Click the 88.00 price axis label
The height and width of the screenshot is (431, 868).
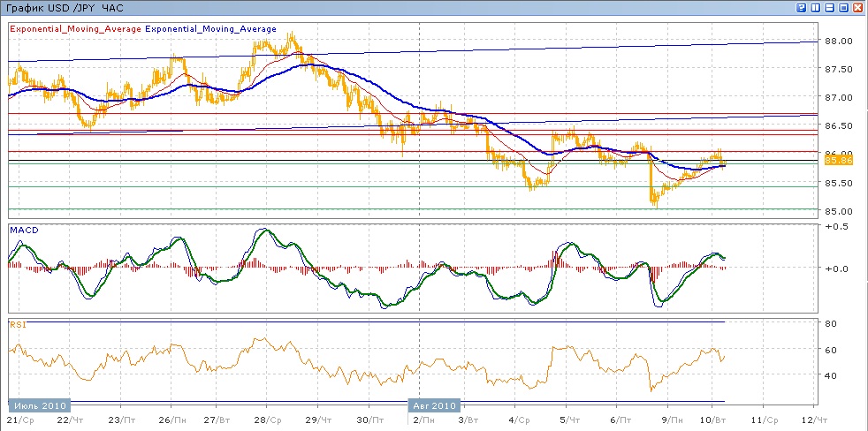pyautogui.click(x=838, y=41)
